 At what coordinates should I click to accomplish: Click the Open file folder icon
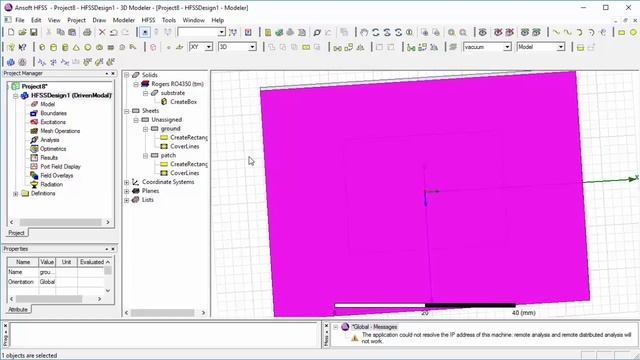pyautogui.click(x=22, y=32)
